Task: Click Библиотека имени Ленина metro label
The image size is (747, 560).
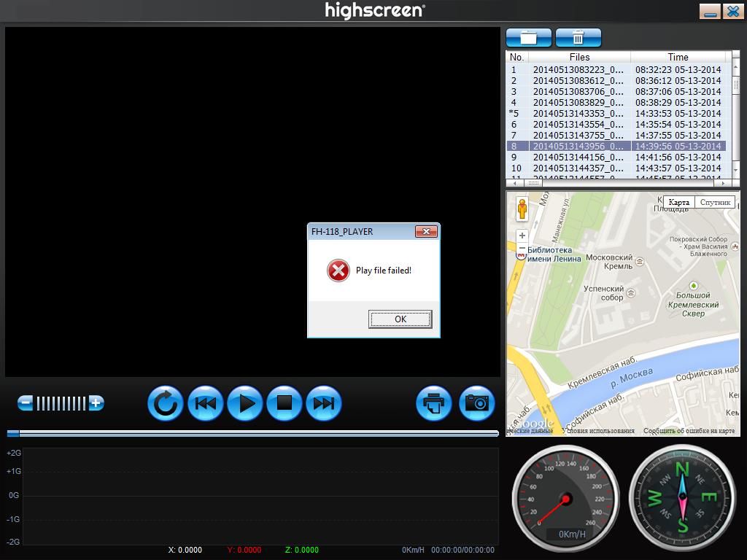Action: pyautogui.click(x=554, y=254)
